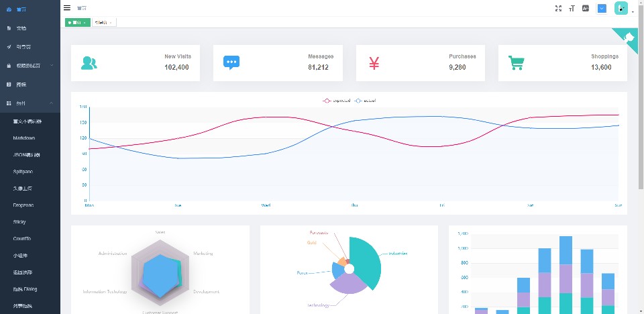
Task: Click the home breadcrumb text
Action: 82,8
